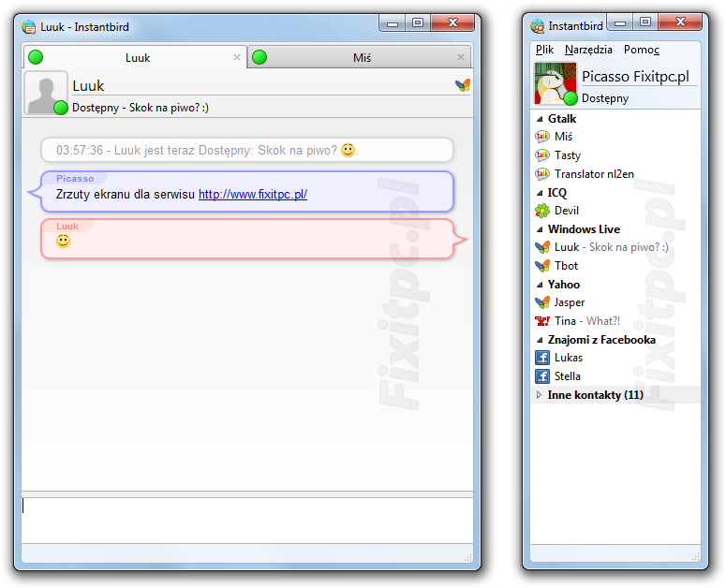Image resolution: width=726 pixels, height=588 pixels.
Task: Click the ICQ flower icon beside Devil
Action: (541, 211)
